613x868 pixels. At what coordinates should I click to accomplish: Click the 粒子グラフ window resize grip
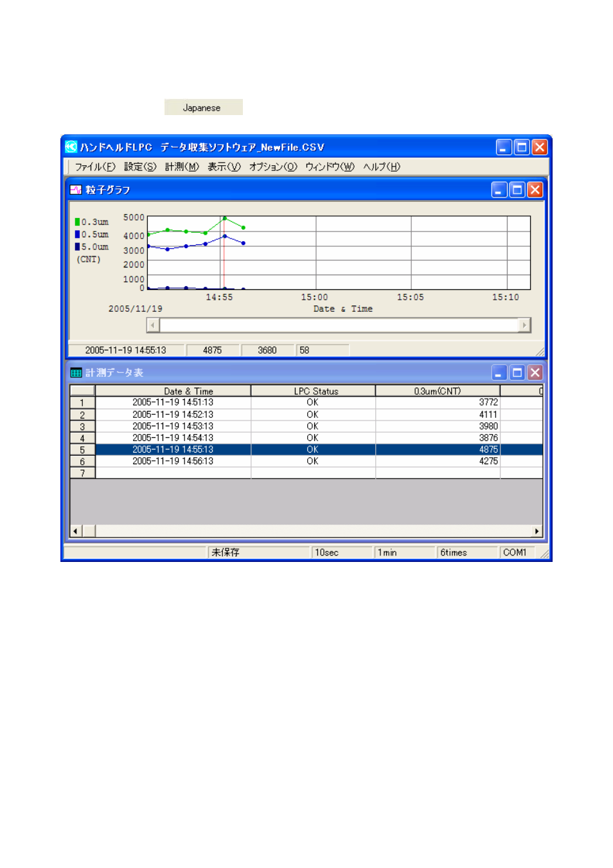[x=540, y=352]
